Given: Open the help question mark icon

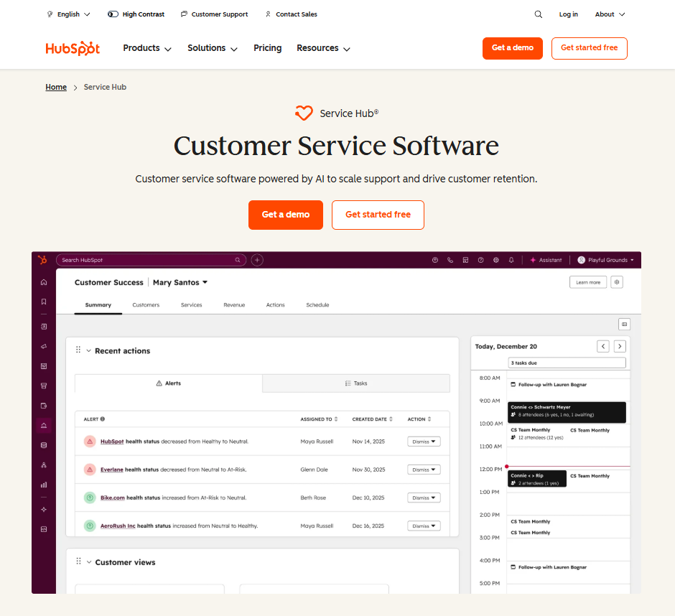Looking at the screenshot, I should [x=481, y=260].
